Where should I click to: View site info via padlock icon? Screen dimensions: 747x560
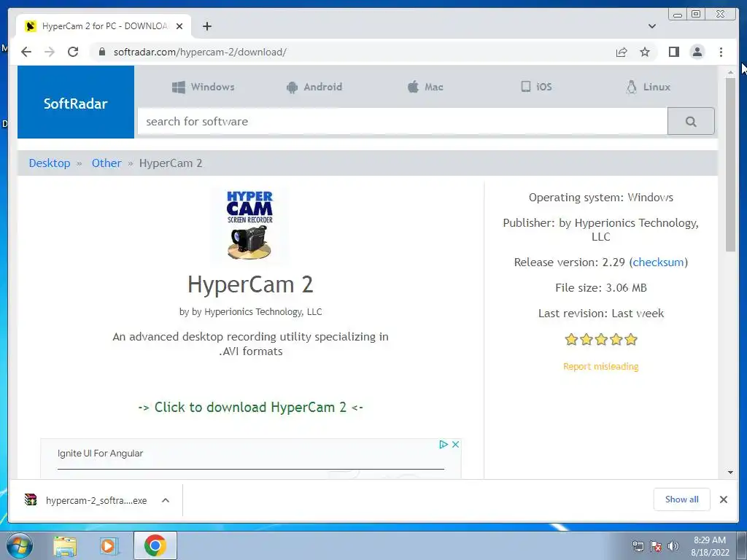pyautogui.click(x=102, y=52)
